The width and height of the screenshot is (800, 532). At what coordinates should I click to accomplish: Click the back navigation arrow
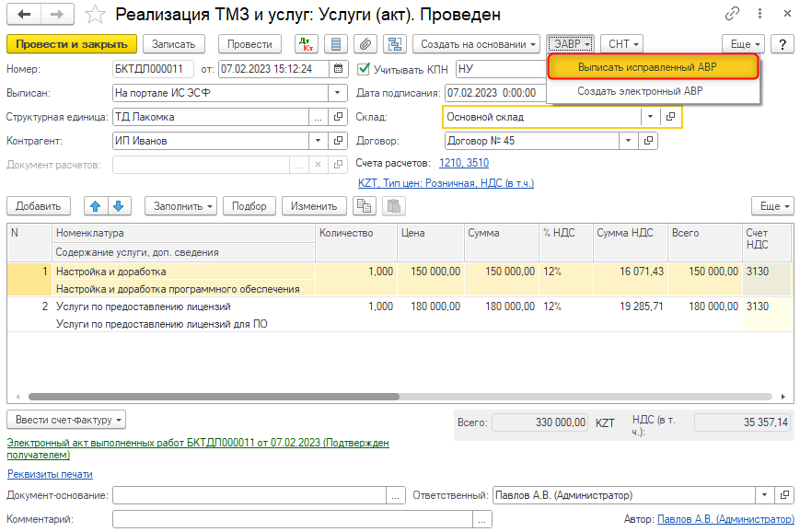coord(23,15)
